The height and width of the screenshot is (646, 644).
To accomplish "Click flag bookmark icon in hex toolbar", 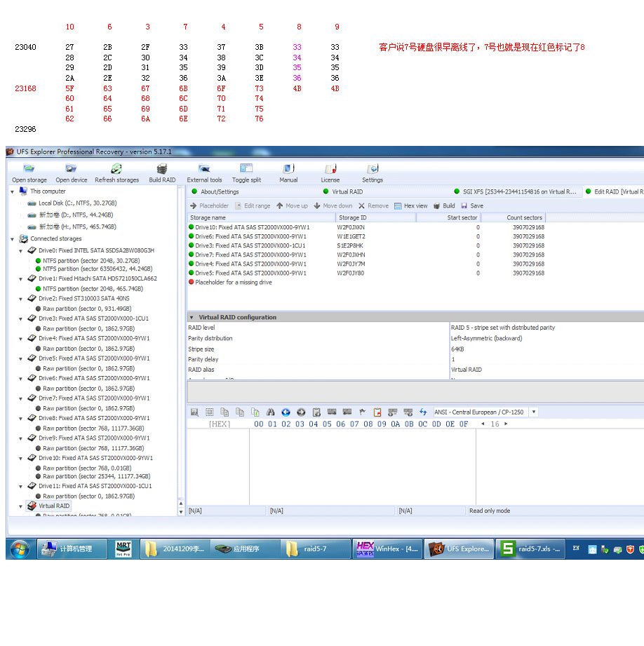I will coord(362,412).
